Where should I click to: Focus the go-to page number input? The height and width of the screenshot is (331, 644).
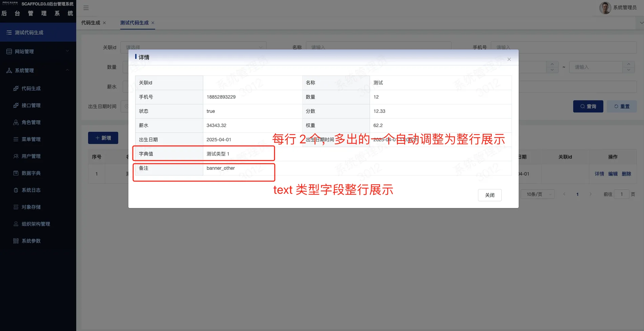(621, 194)
